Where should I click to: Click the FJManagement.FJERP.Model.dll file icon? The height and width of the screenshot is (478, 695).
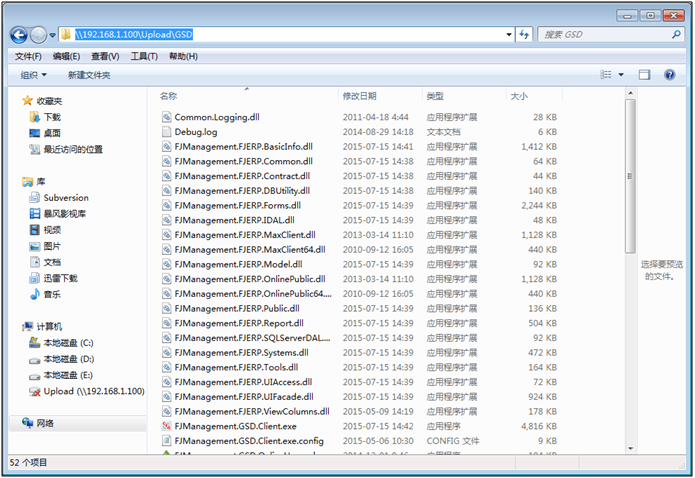pos(166,264)
